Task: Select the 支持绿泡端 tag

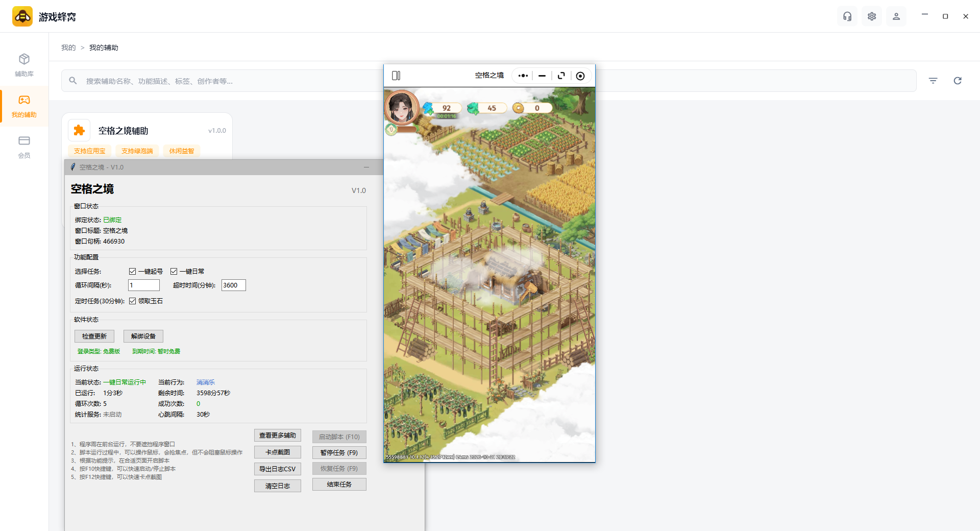Action: (x=137, y=151)
